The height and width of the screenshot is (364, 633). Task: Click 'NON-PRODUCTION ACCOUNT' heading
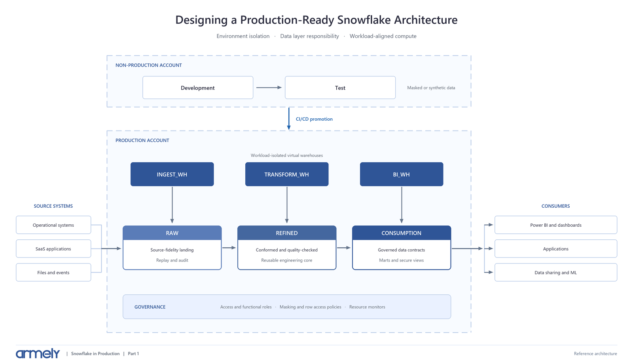pyautogui.click(x=149, y=65)
